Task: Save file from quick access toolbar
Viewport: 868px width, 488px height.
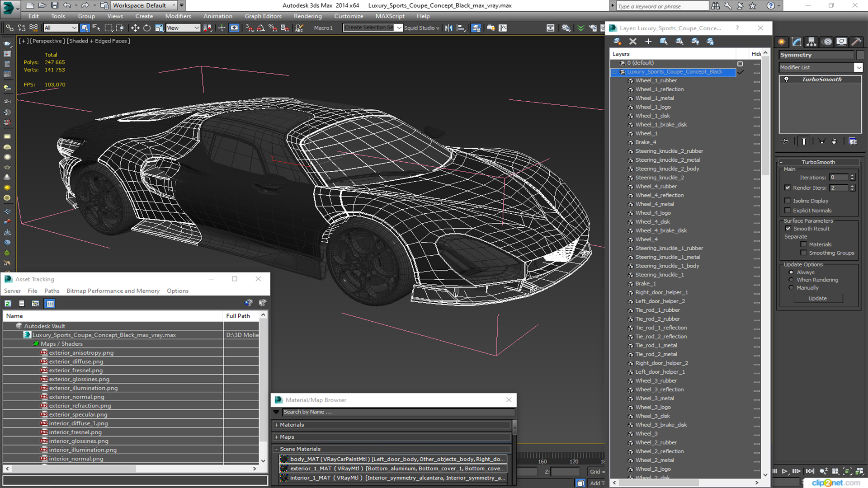Action: click(x=54, y=5)
